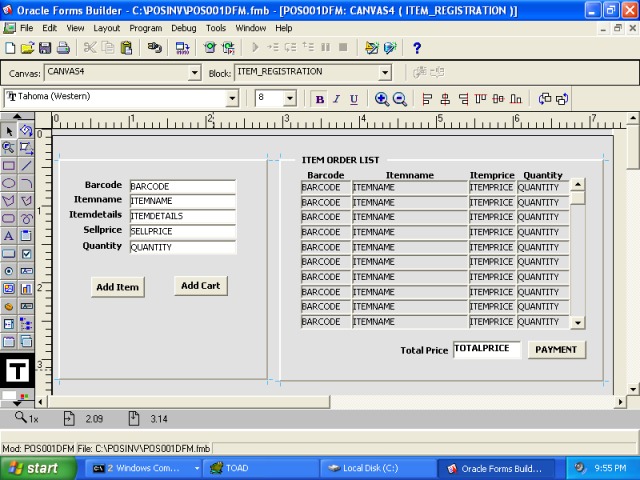Select the Rectangle drawing tool

pyautogui.click(x=9, y=165)
